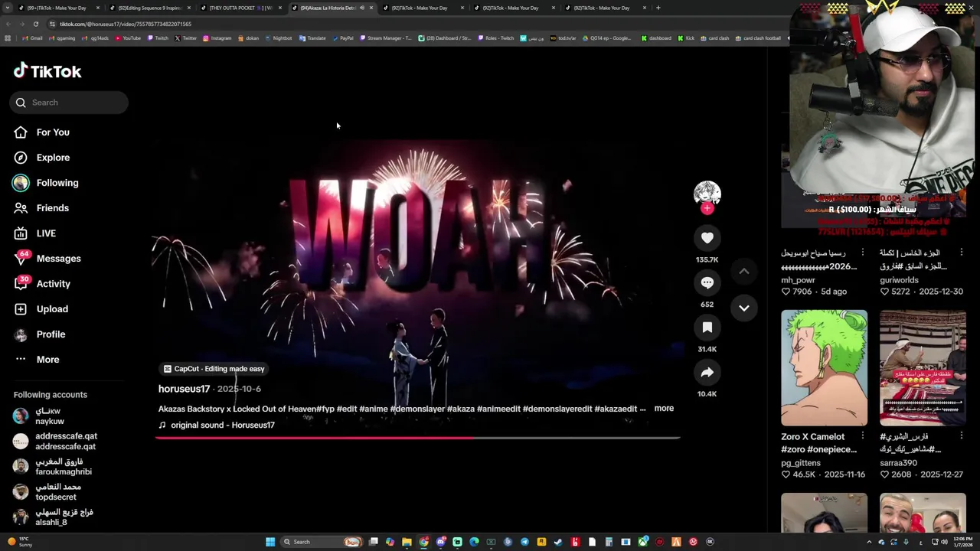Open options menu for guriworlds video
Viewport: 980px width, 551px height.
[x=962, y=253]
